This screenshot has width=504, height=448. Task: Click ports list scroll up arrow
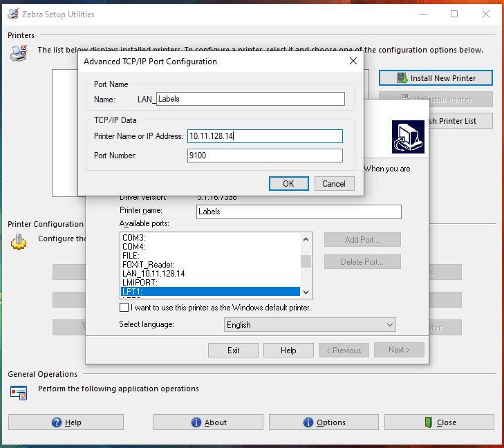[306, 239]
